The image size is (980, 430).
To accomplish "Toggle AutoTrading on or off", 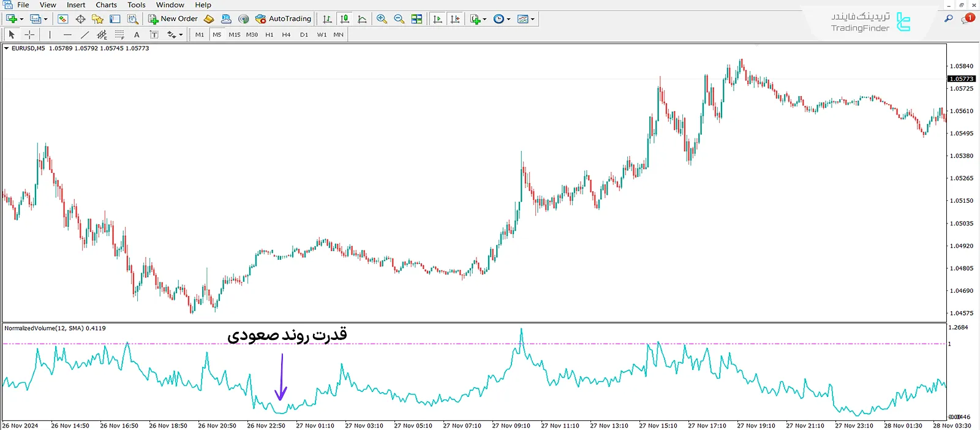I will click(283, 19).
